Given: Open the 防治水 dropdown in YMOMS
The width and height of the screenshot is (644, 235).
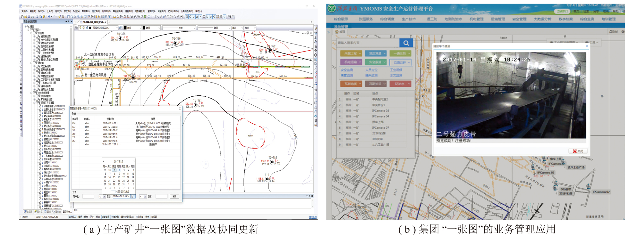Looking at the screenshot, I should point(401,84).
